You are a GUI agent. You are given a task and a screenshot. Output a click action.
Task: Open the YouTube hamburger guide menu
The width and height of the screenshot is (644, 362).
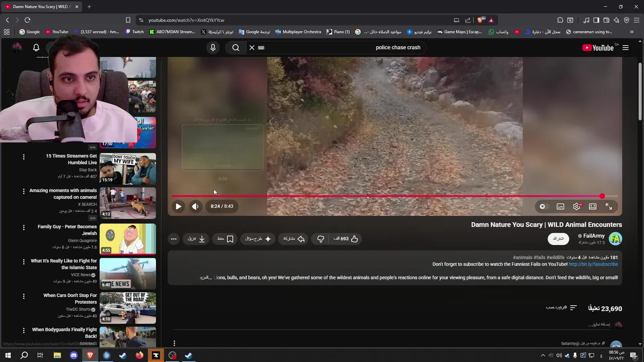pyautogui.click(x=625, y=48)
